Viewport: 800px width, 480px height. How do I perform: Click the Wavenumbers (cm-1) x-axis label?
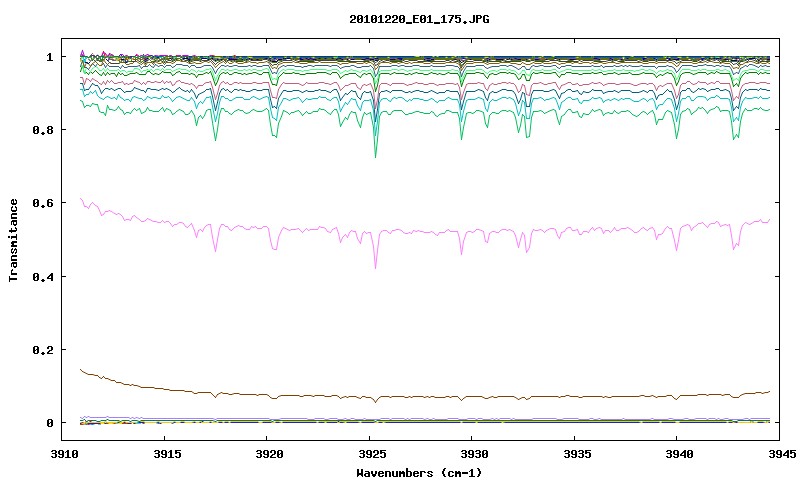pos(419,472)
